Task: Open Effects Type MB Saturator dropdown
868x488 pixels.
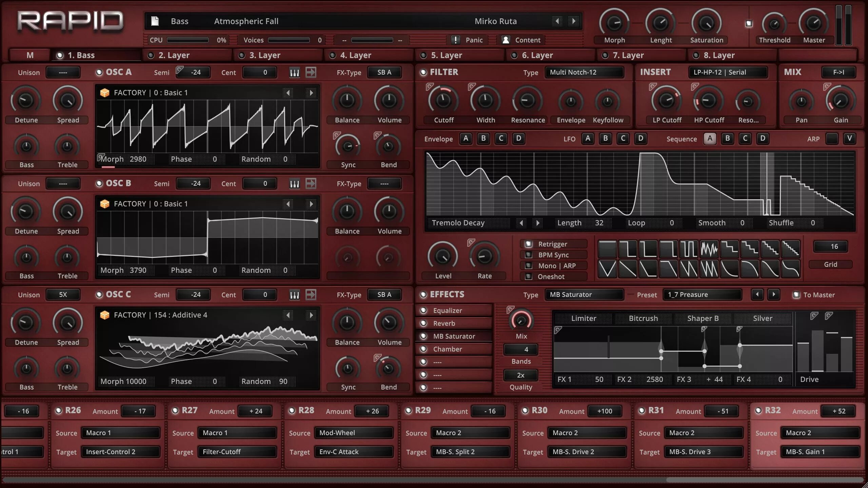Action: point(584,294)
